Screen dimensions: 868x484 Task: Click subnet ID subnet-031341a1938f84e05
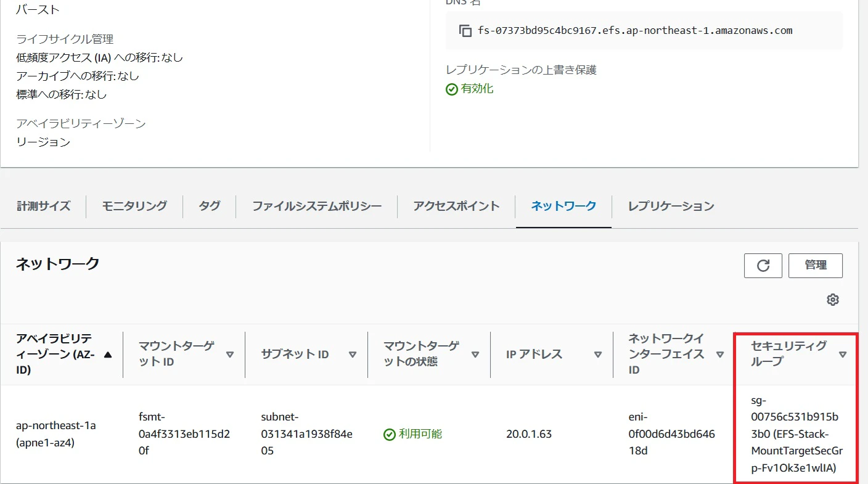[306, 434]
